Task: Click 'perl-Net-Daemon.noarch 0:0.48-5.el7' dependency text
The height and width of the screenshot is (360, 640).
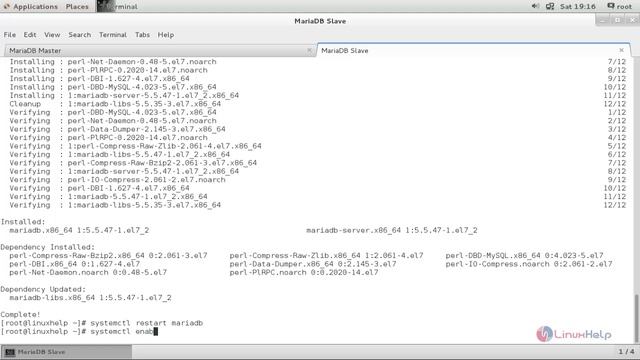Action: click(88, 272)
